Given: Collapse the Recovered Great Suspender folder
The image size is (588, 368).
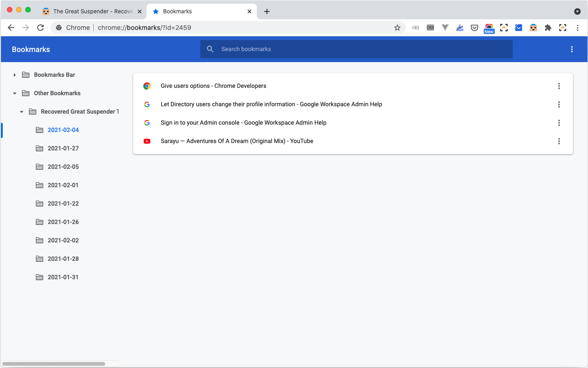Looking at the screenshot, I should 22,112.
